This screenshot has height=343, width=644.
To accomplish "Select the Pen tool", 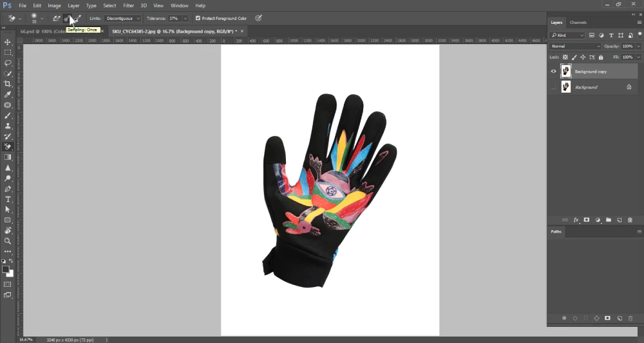I will (x=7, y=189).
